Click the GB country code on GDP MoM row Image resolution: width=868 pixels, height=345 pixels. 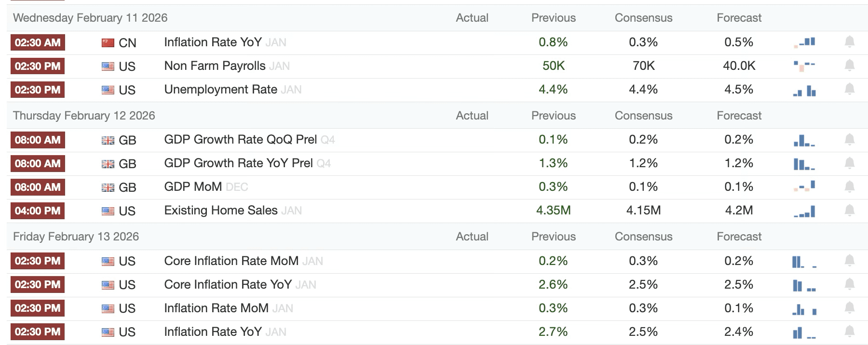tap(127, 187)
